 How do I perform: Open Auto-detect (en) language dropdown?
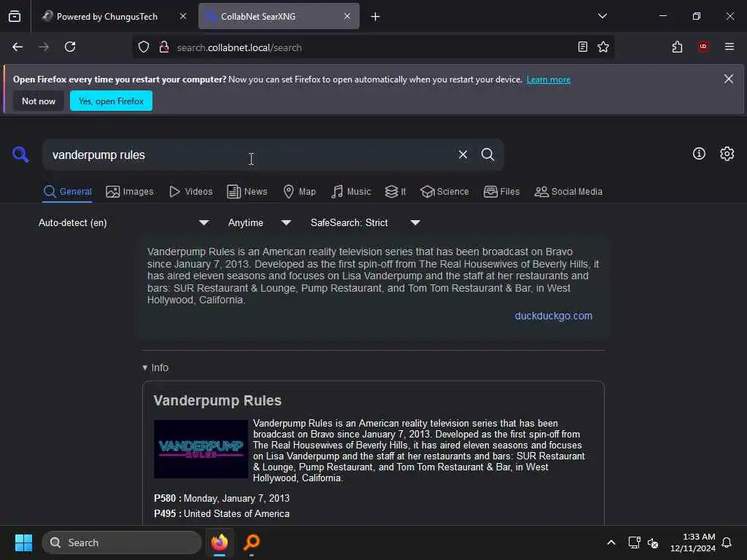click(x=124, y=222)
